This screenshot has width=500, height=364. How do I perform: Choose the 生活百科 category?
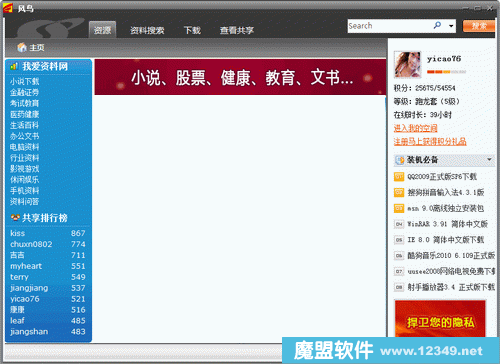tap(24, 125)
